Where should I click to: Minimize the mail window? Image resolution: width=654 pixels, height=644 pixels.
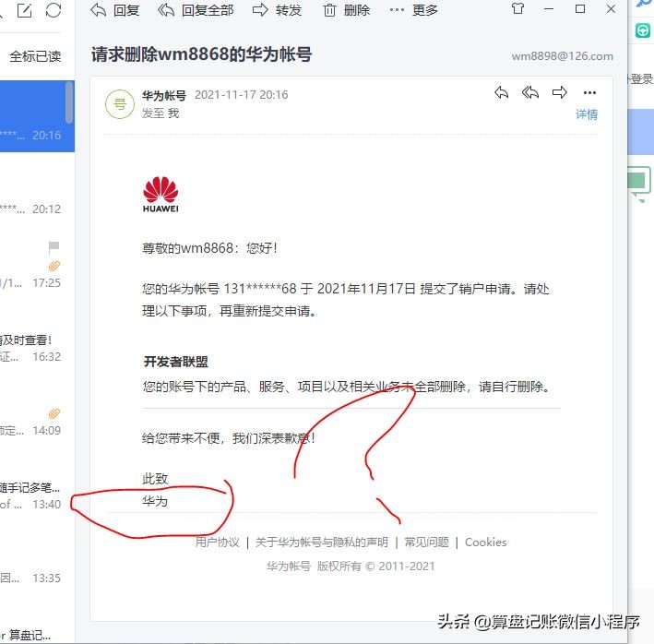[549, 8]
